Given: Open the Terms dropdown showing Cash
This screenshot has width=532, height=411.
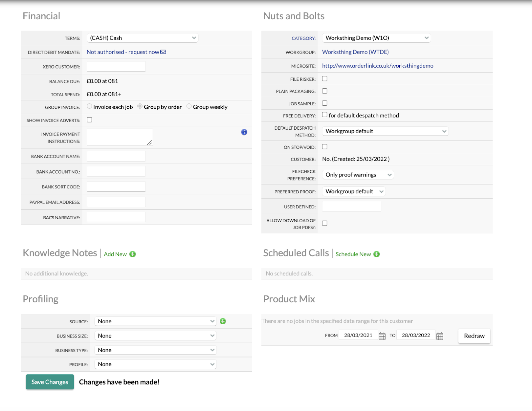Looking at the screenshot, I should (x=143, y=38).
